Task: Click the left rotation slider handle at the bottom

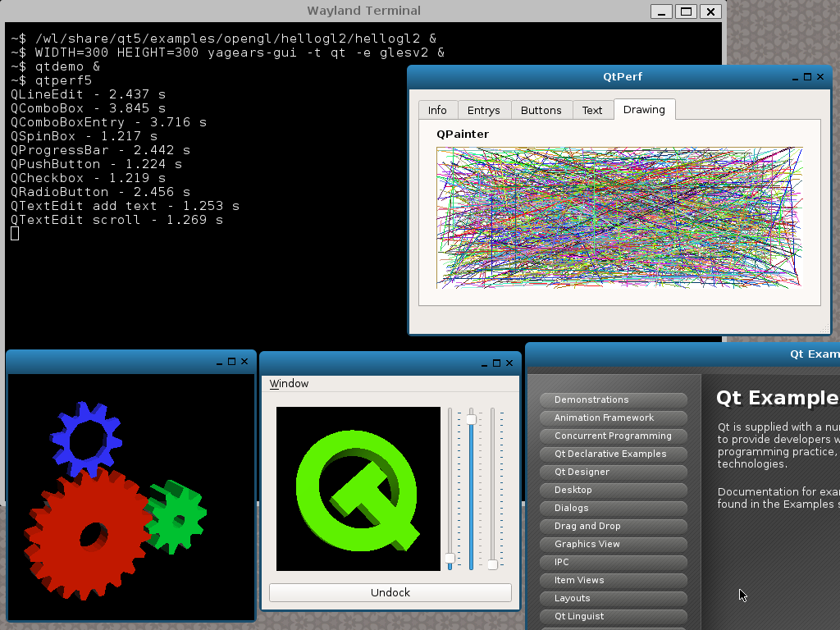Action: [x=450, y=558]
